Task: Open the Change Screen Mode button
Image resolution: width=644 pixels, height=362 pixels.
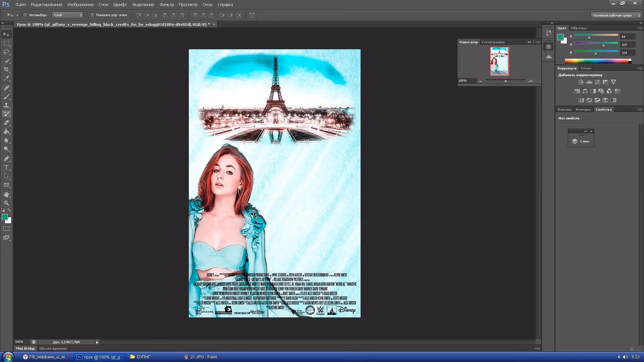Action: pos(6,238)
